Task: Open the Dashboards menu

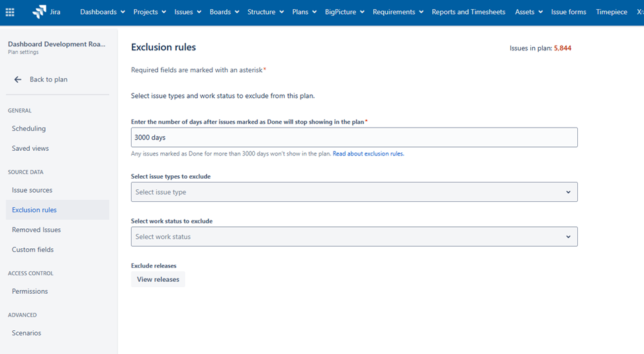Action: pos(103,12)
